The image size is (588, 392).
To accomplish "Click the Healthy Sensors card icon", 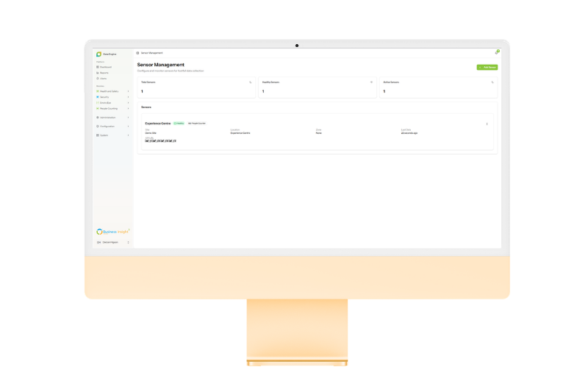I will tap(372, 82).
